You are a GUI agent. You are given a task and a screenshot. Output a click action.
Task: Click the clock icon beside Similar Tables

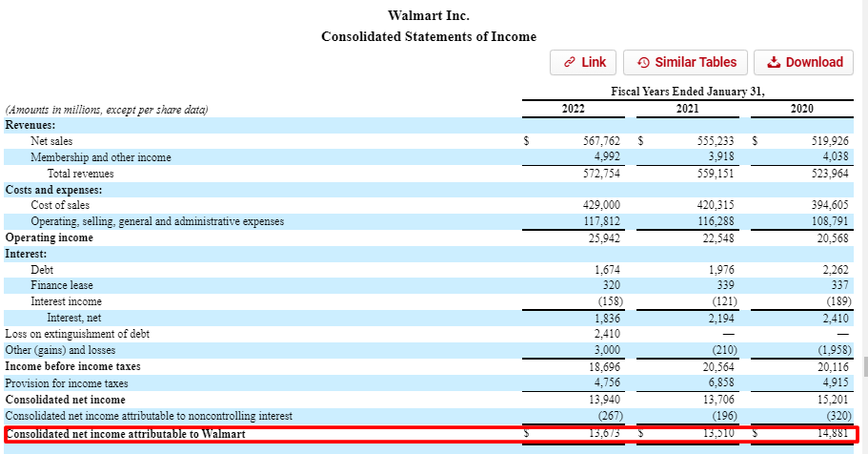tap(643, 62)
